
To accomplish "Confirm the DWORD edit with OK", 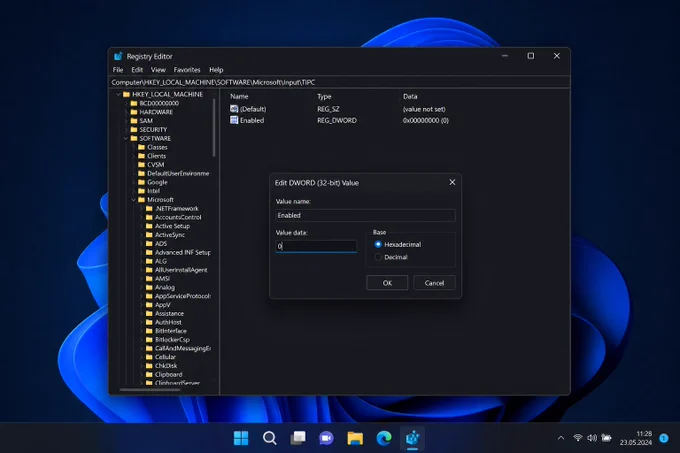I will click(387, 283).
